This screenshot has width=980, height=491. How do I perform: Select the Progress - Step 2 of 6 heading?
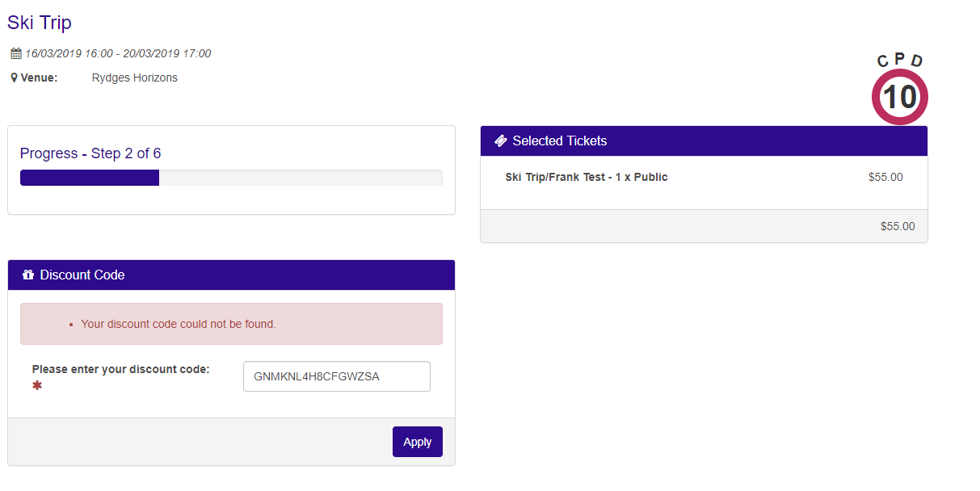click(x=90, y=153)
